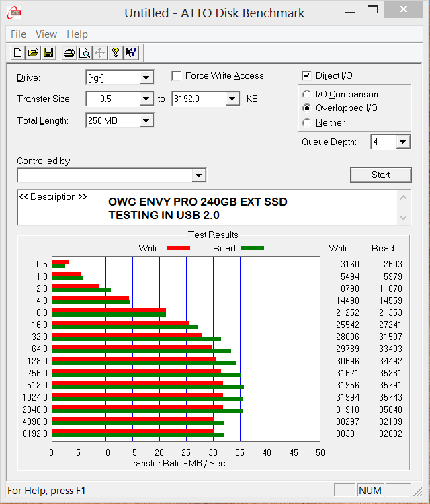Click the read value 11070
430x504 pixels.
pyautogui.click(x=390, y=288)
